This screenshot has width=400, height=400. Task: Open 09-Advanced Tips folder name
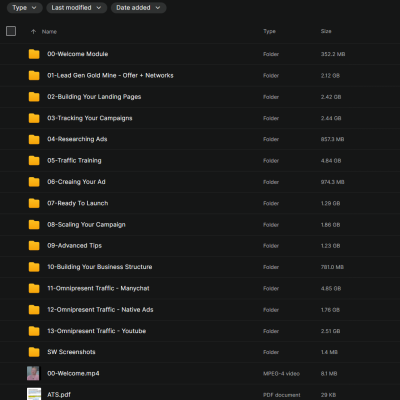coord(75,246)
